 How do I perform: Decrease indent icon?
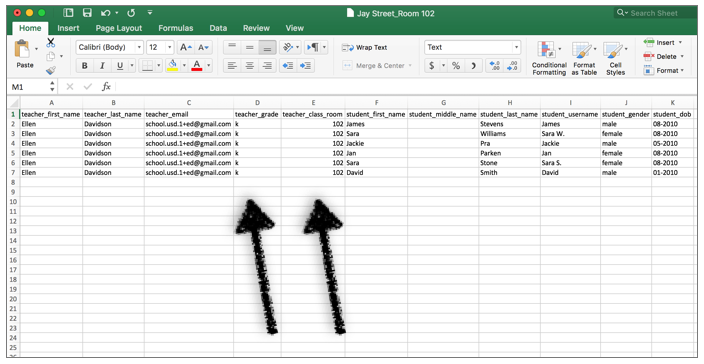tap(288, 66)
